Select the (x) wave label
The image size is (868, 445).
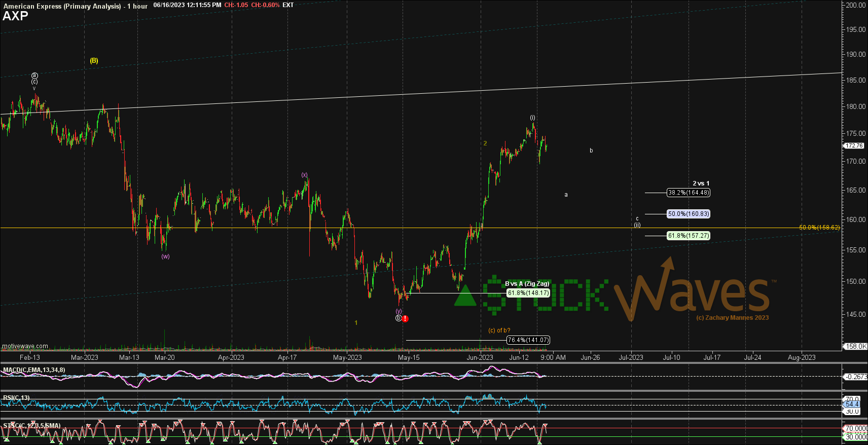(304, 175)
